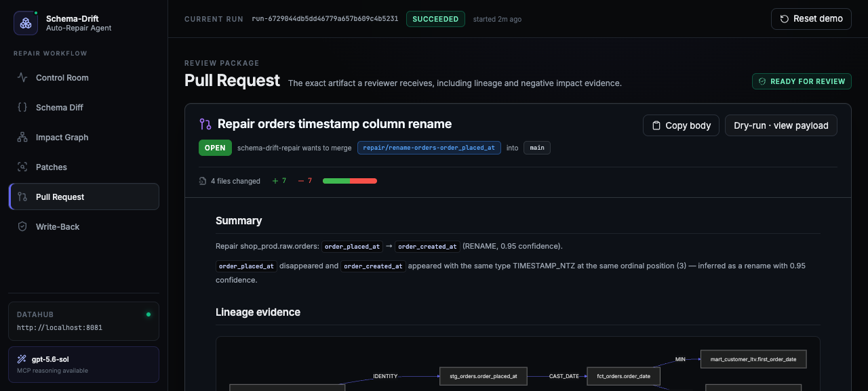The image size is (868, 391).
Task: Go to the Impact Graph view
Action: [84, 138]
